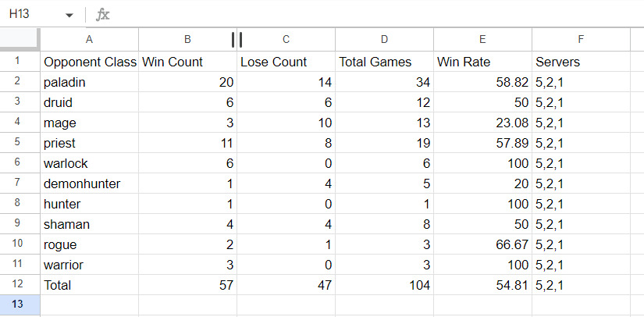Click the cell with total games 104
Viewport: 644px width, 317px height.
coord(384,285)
